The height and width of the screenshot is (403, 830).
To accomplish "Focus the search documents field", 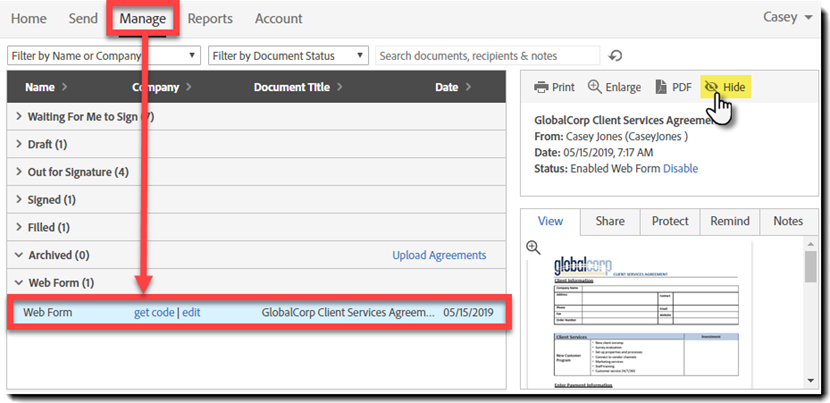I will [x=488, y=56].
